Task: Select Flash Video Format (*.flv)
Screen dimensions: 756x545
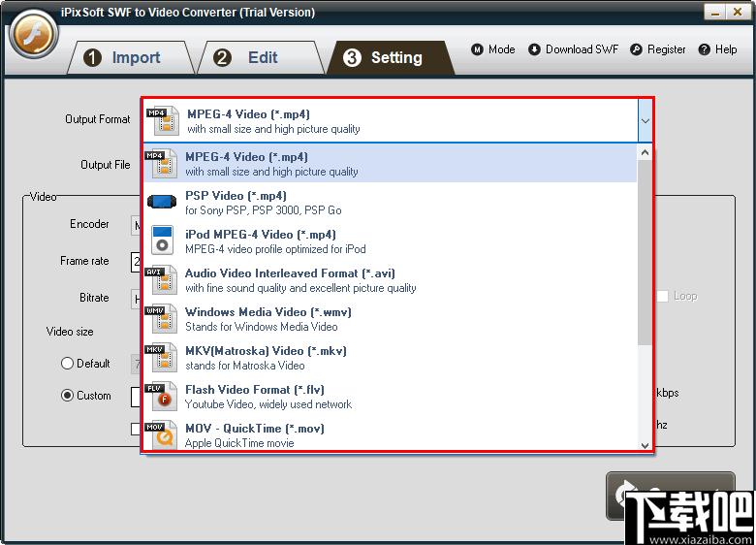Action: pyautogui.click(x=390, y=397)
